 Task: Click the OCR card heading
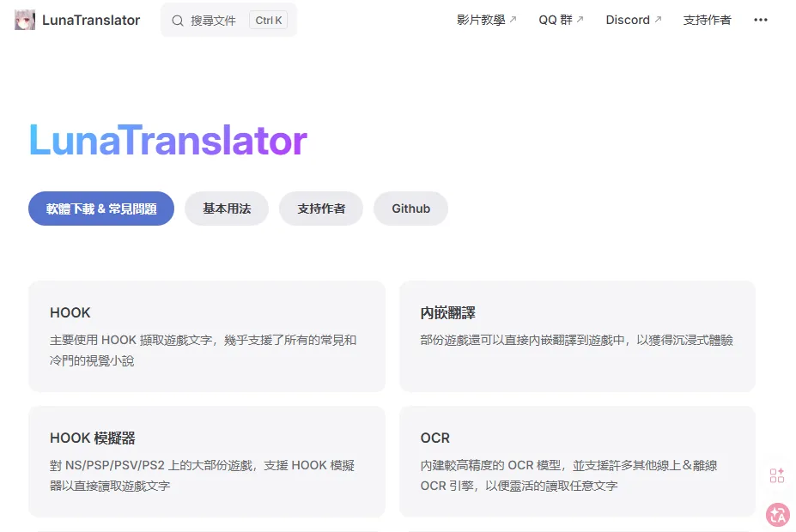tap(435, 438)
